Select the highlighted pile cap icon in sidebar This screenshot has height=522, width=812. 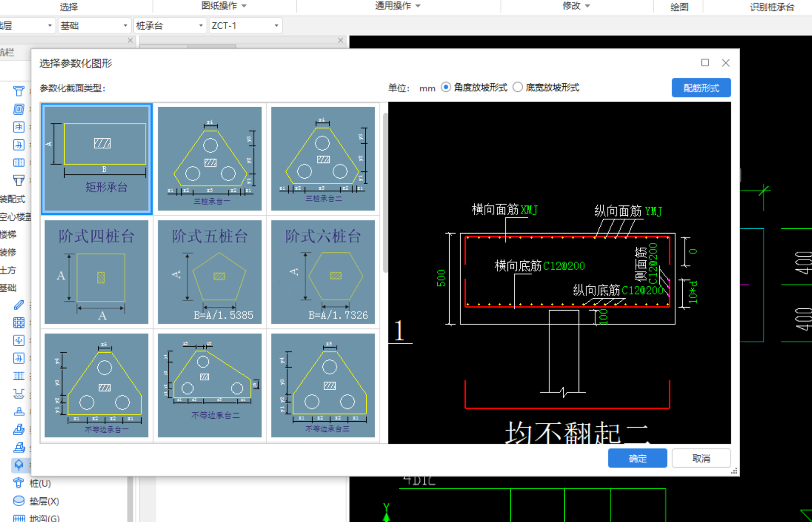point(19,465)
